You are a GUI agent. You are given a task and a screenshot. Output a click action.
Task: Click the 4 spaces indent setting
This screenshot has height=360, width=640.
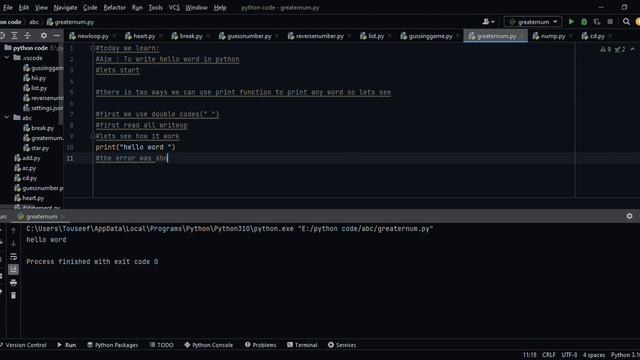pos(594,355)
